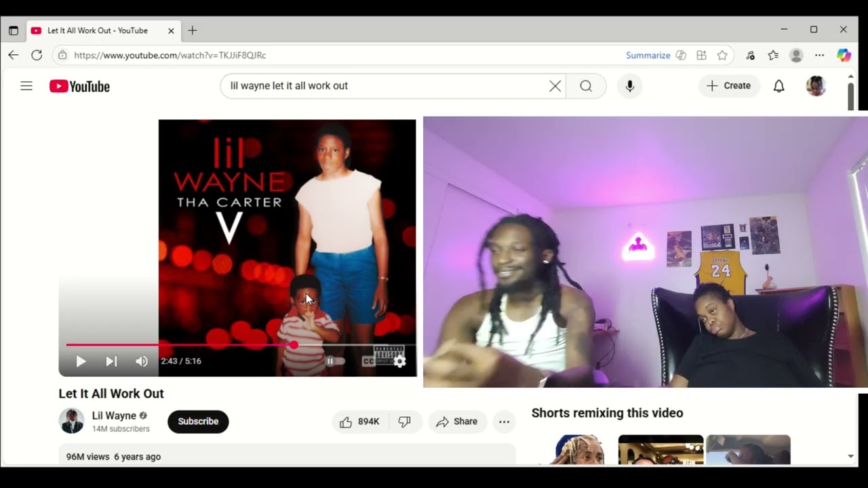Open the Lil Wayne channel name link
868x488 pixels.
[x=114, y=415]
